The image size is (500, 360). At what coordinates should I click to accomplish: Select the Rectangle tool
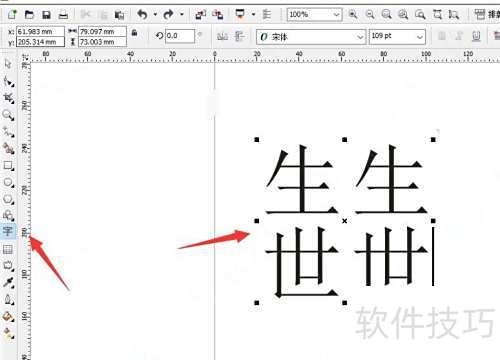click(8, 166)
